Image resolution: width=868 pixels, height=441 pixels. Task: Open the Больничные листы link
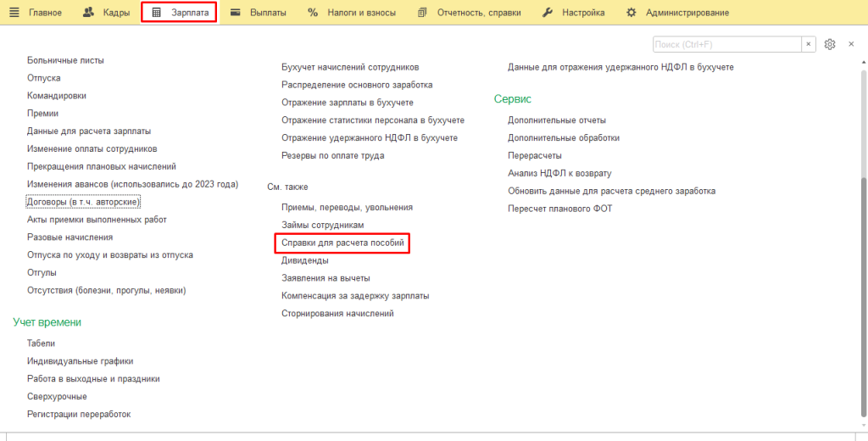click(65, 60)
